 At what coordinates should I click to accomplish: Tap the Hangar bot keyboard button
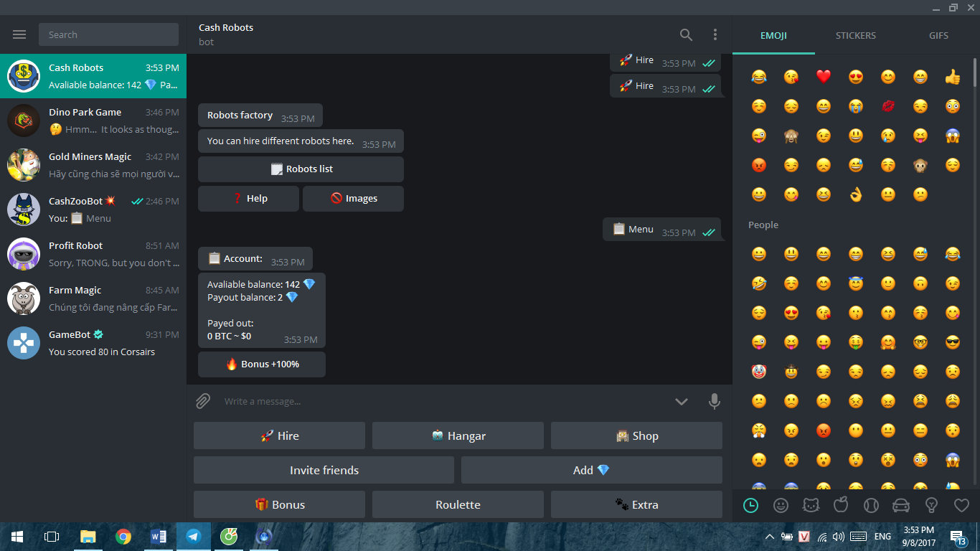click(x=458, y=435)
